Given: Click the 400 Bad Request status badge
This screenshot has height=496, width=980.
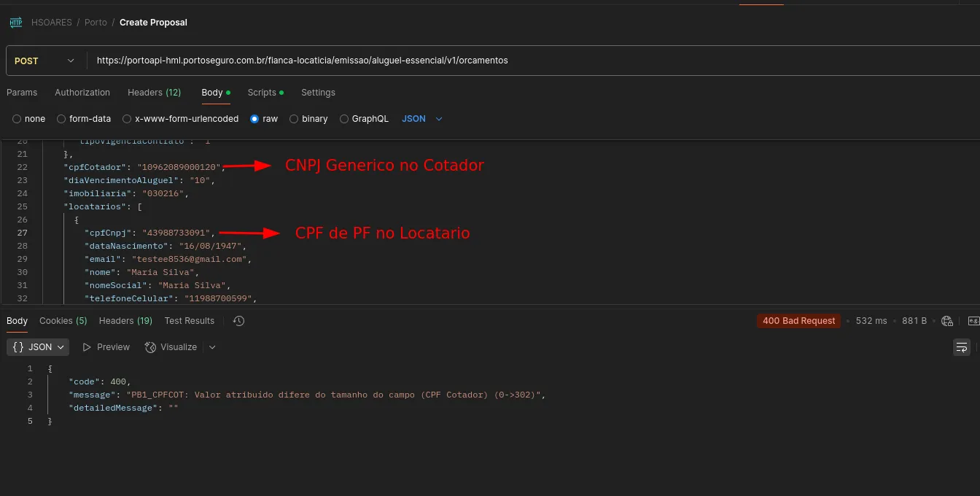Looking at the screenshot, I should tap(798, 321).
